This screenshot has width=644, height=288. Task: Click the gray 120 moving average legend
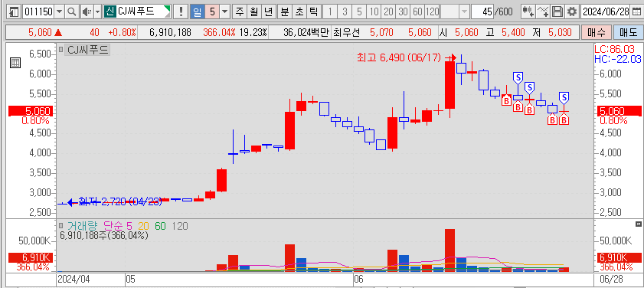(x=179, y=225)
